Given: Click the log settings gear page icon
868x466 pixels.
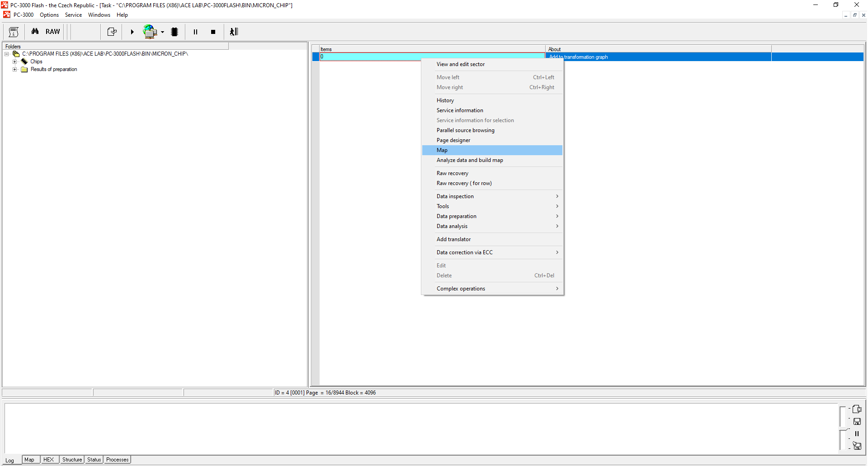Looking at the screenshot, I should (x=857, y=409).
